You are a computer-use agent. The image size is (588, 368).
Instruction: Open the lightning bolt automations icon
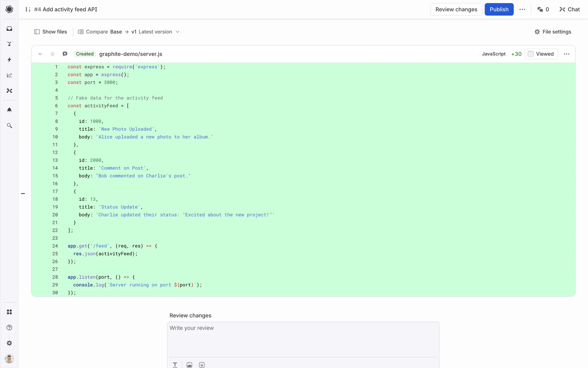click(x=9, y=59)
